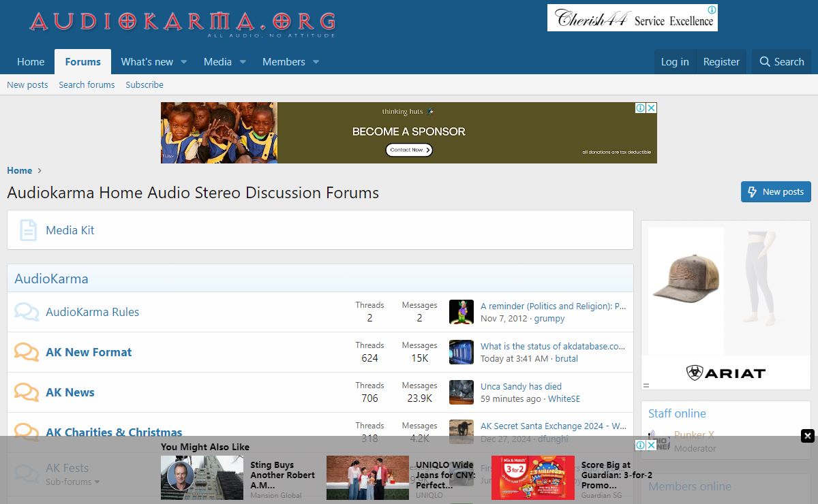Viewport: 818px width, 504px height.
Task: Open user grumpy's profile link
Action: (x=549, y=318)
